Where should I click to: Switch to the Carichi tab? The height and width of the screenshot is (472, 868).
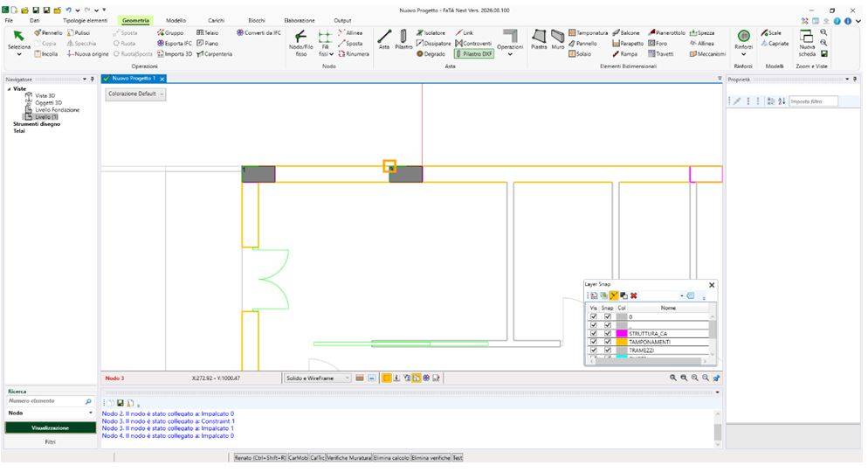pyautogui.click(x=216, y=20)
